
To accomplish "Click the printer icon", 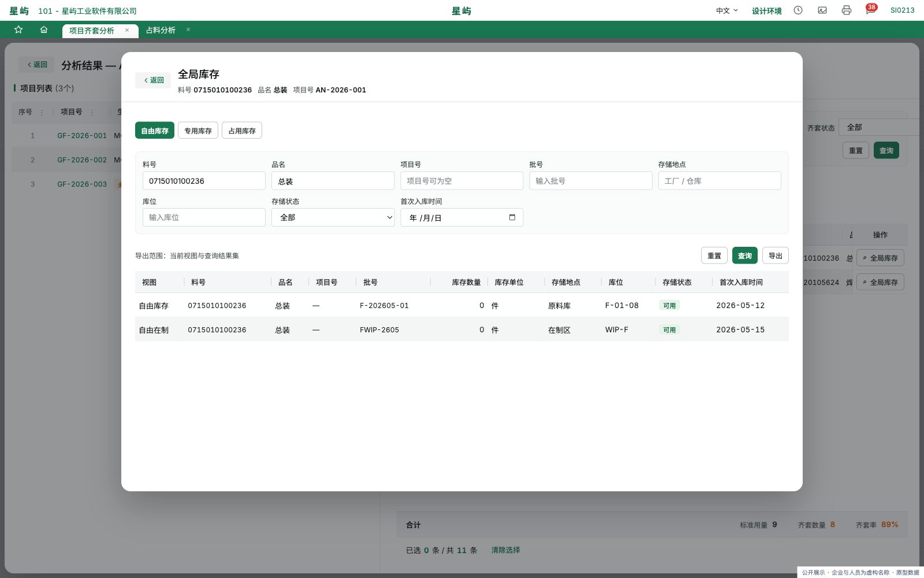I will (x=847, y=10).
